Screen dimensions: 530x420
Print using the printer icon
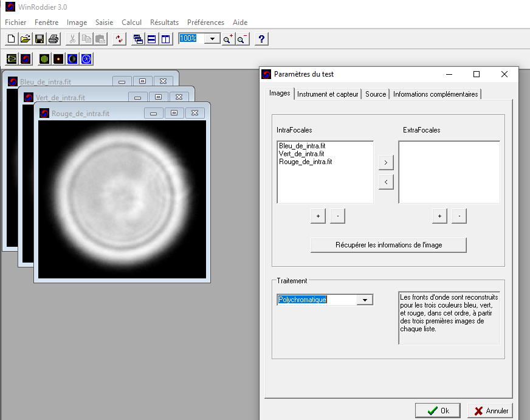click(x=53, y=39)
